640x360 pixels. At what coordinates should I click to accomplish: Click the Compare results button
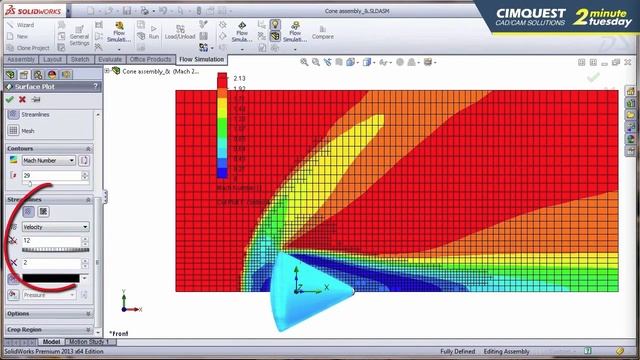(x=322, y=32)
